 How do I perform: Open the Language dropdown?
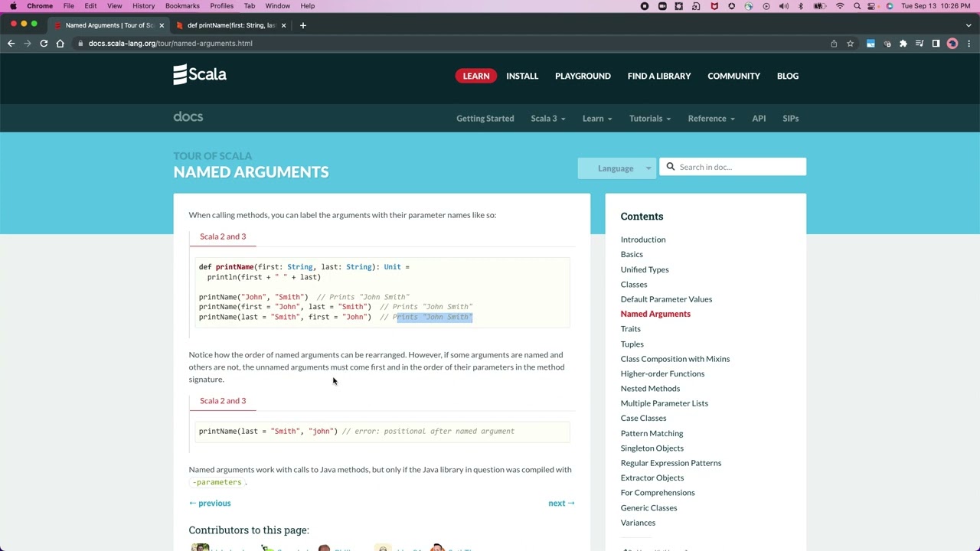coord(617,168)
